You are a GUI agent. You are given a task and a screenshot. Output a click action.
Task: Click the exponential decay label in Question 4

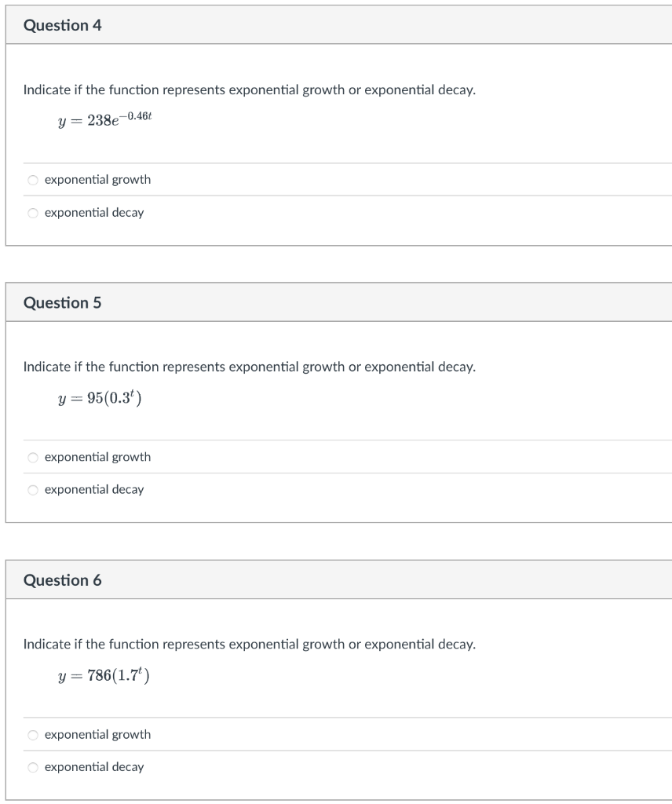click(x=94, y=212)
